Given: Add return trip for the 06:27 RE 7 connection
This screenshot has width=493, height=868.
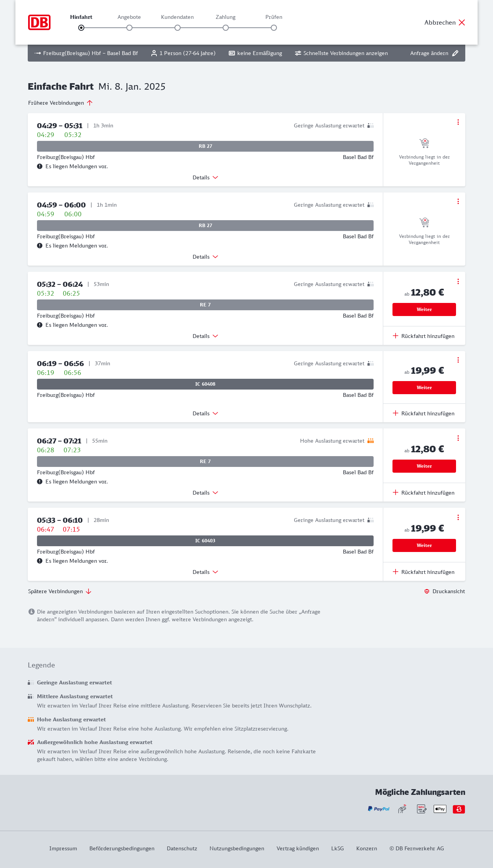Looking at the screenshot, I should coord(424,493).
